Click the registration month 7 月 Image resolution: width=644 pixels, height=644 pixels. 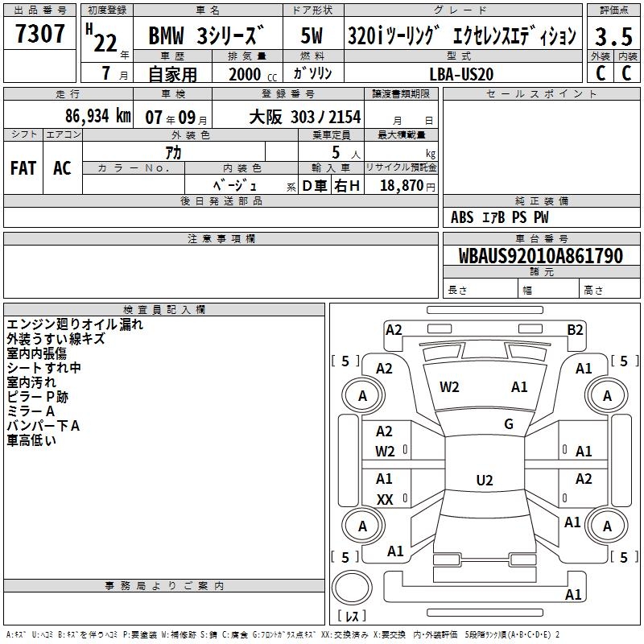tap(115, 73)
